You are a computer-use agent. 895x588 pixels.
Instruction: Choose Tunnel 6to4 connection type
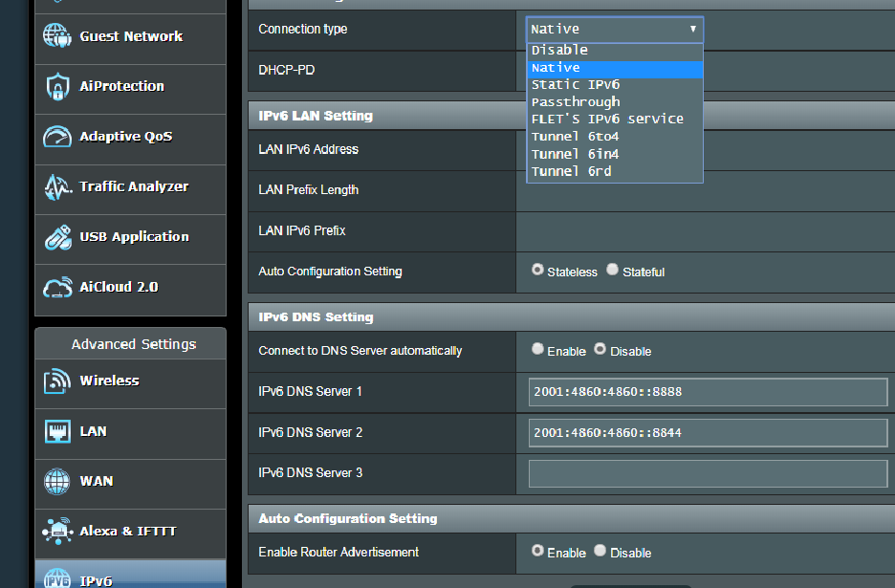615,137
